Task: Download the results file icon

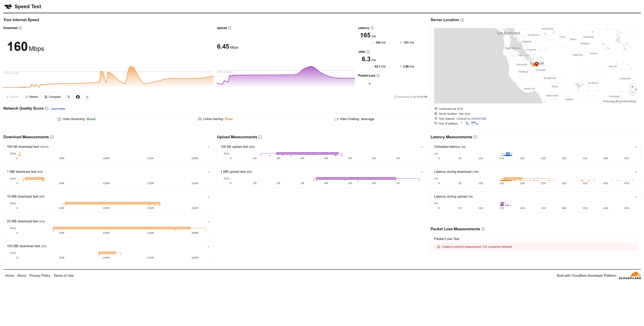Action: click(87, 97)
